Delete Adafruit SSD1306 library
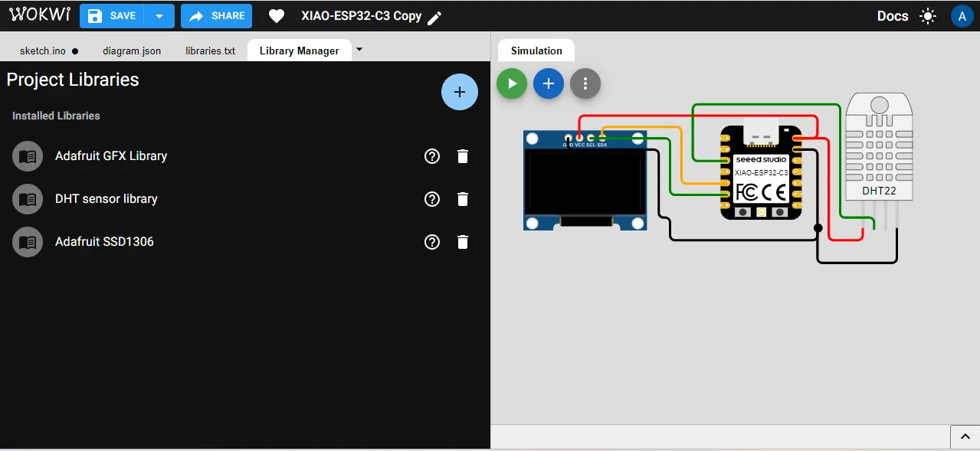Image resolution: width=980 pixels, height=451 pixels. click(x=463, y=242)
